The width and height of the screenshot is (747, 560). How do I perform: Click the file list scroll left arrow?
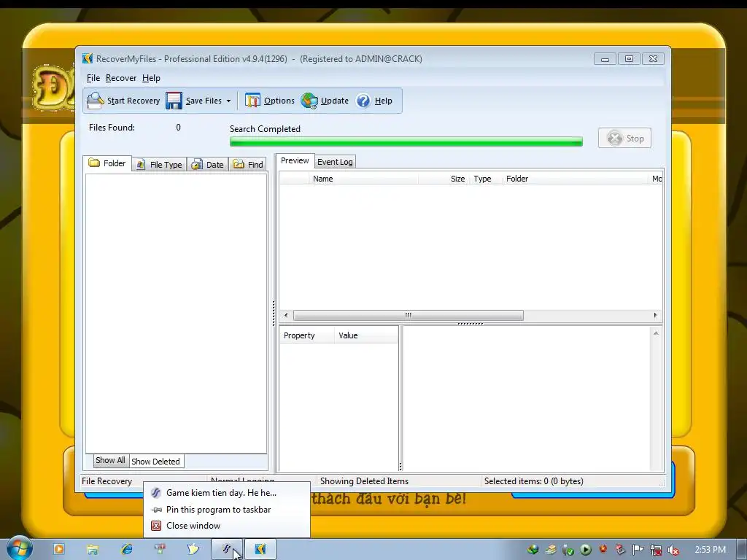[286, 315]
